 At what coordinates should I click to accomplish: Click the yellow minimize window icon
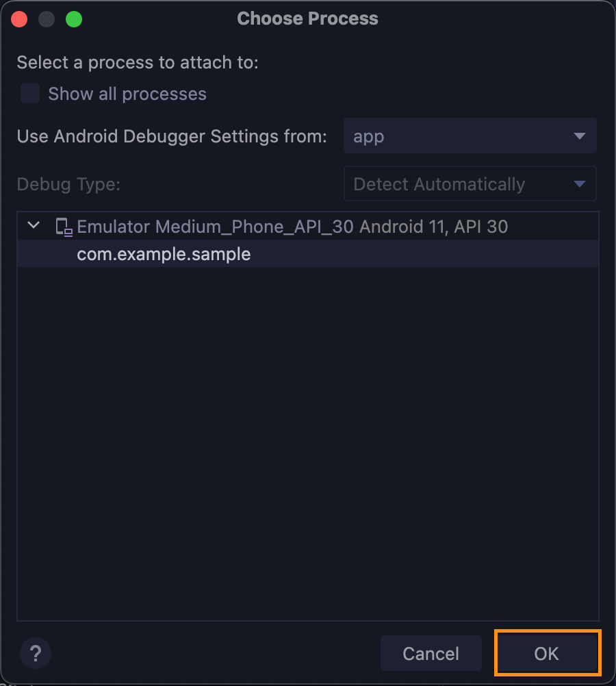(x=47, y=18)
